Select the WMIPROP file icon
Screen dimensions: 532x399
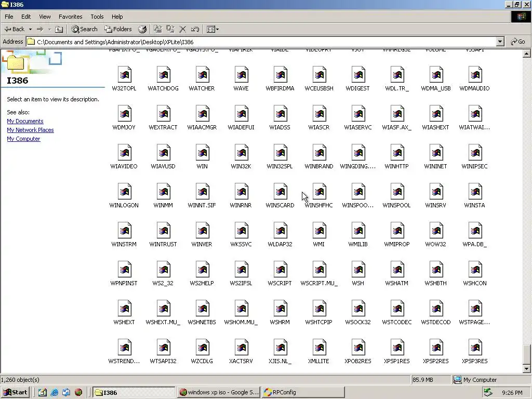[x=397, y=230]
